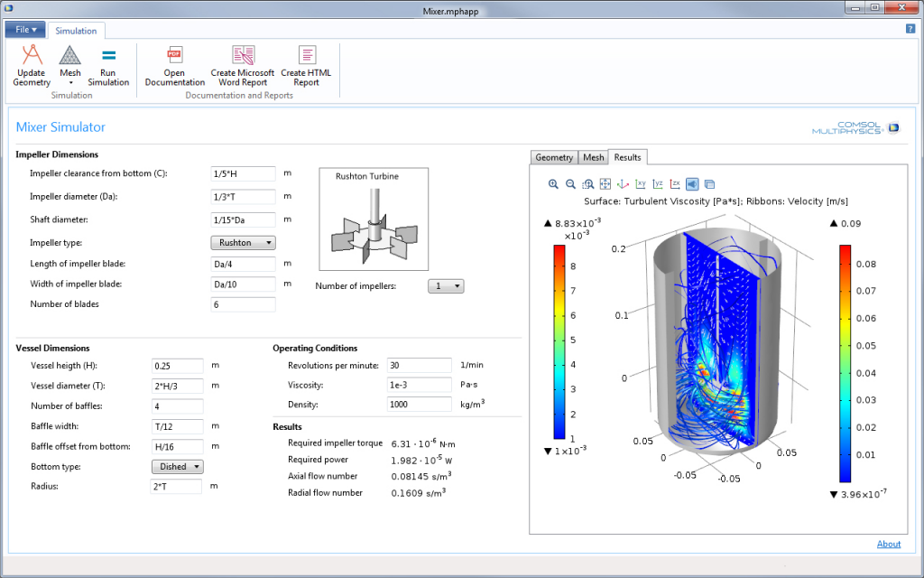The width and height of the screenshot is (924, 578).
Task: Change the Bottom type from Dished
Action: click(177, 466)
